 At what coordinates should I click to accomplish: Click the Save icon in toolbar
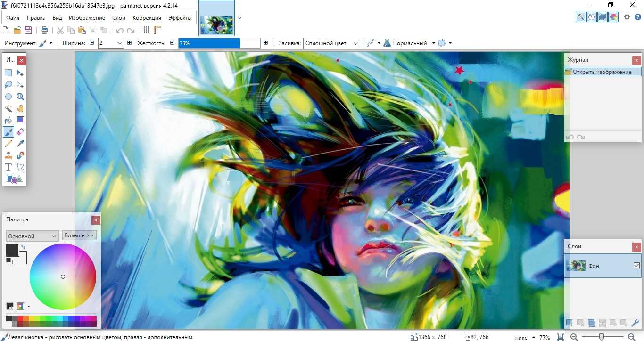28,30
